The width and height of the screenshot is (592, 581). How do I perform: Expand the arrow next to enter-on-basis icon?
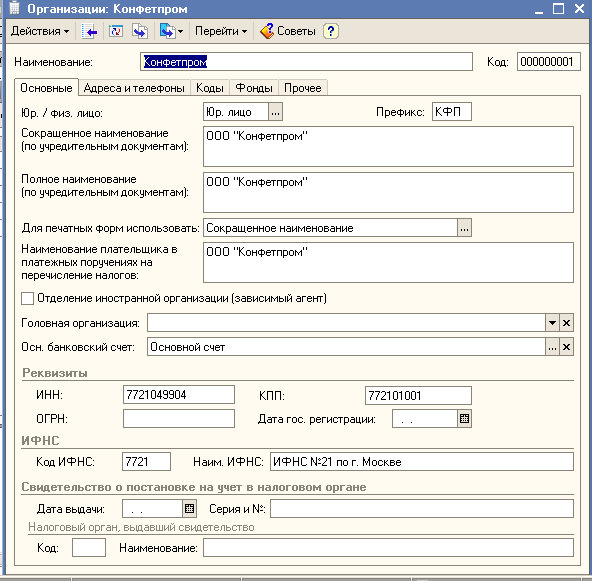[x=180, y=31]
